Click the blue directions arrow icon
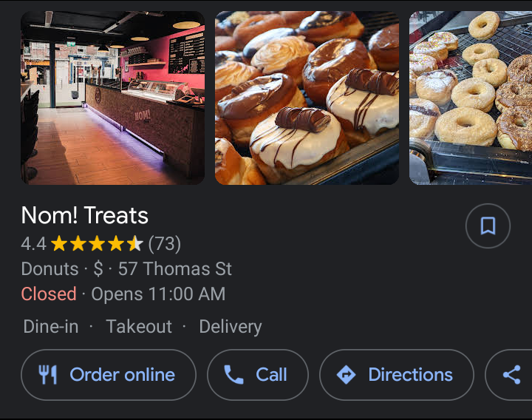532x420 pixels. point(346,374)
